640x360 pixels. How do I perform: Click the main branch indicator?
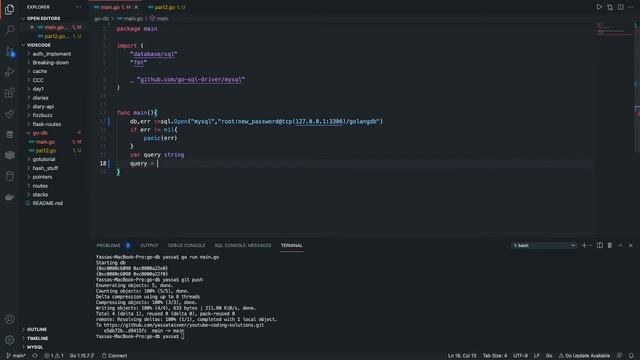coord(16,356)
